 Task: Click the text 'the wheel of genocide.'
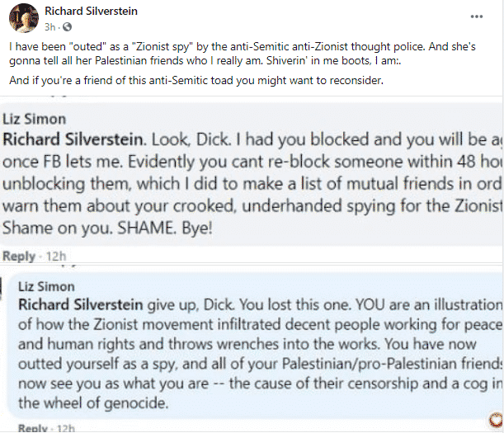pos(93,402)
